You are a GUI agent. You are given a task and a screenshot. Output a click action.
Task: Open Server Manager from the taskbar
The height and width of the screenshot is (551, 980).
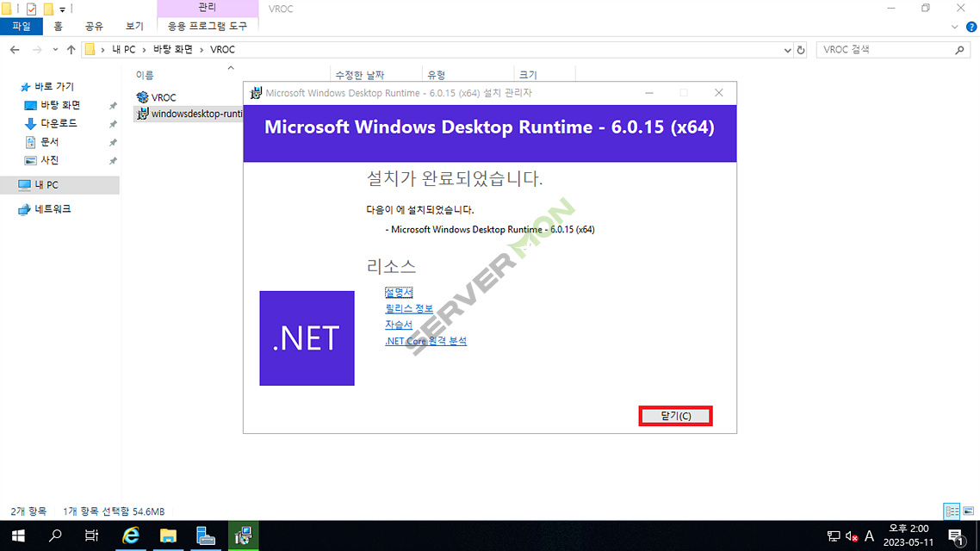point(206,536)
